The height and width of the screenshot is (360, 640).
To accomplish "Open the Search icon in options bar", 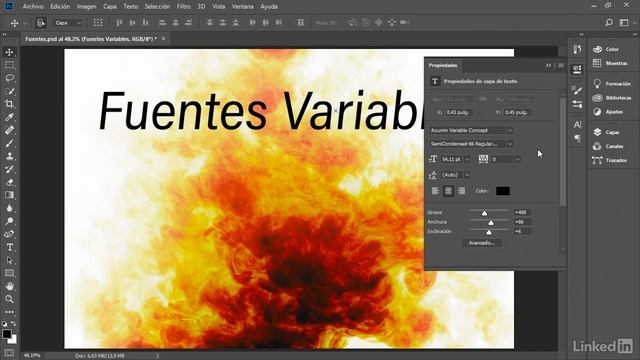I will tap(609, 23).
